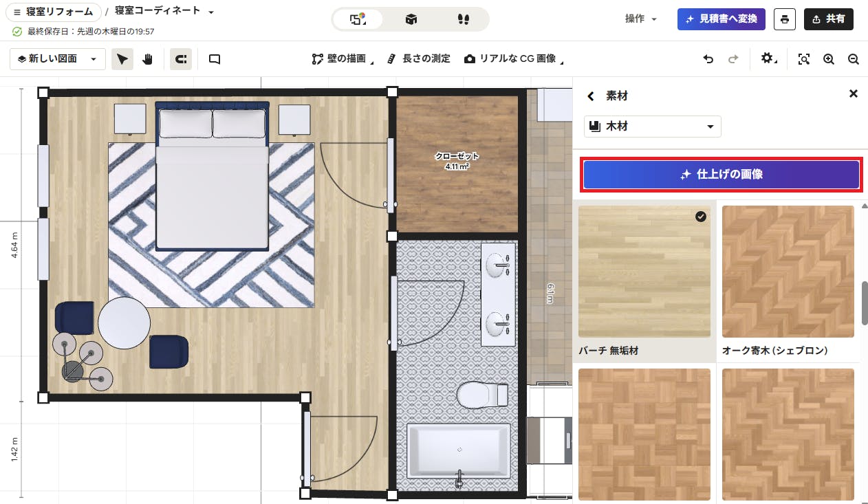Open the 寝室リフォーム project menu
The width and height of the screenshot is (868, 504).
click(53, 12)
